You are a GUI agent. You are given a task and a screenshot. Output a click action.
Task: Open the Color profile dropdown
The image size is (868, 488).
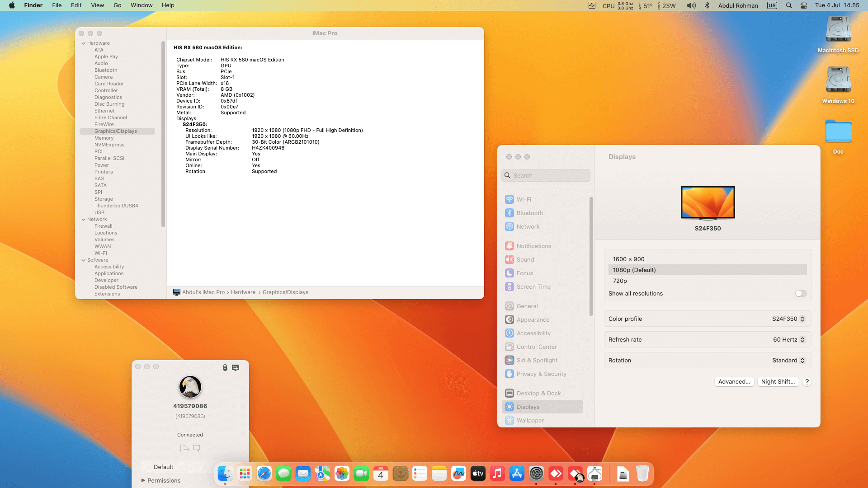(788, 319)
